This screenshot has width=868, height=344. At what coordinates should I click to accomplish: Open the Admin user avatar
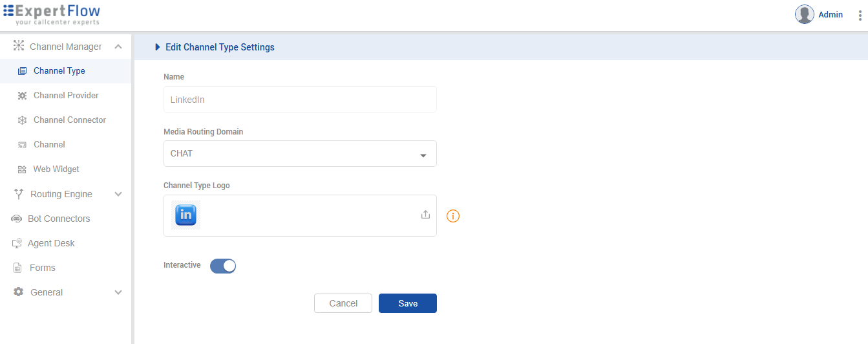pos(805,14)
